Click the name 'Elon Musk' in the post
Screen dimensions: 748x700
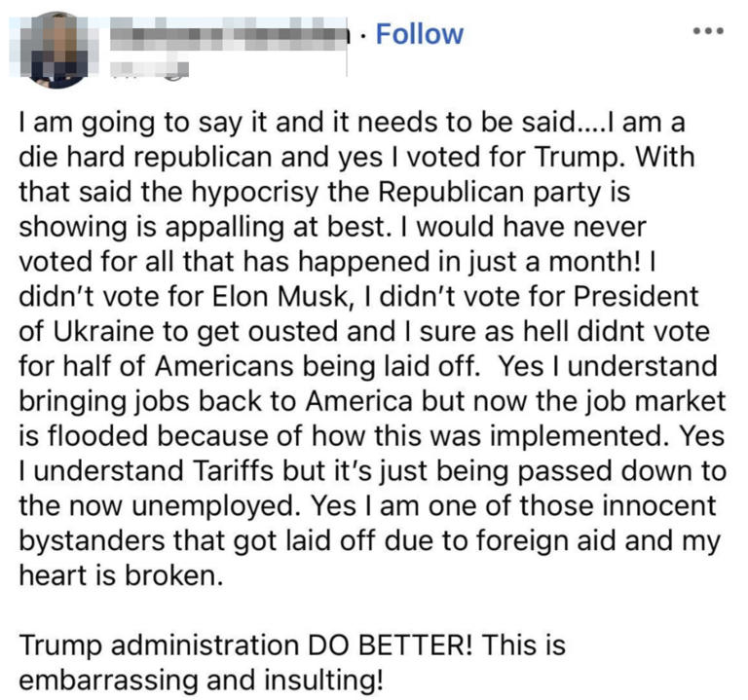[280, 297]
